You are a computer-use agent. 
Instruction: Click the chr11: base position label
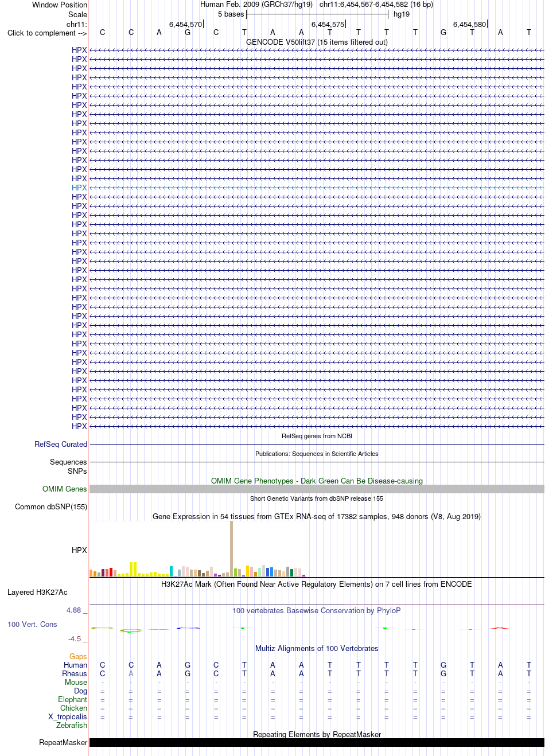point(77,24)
